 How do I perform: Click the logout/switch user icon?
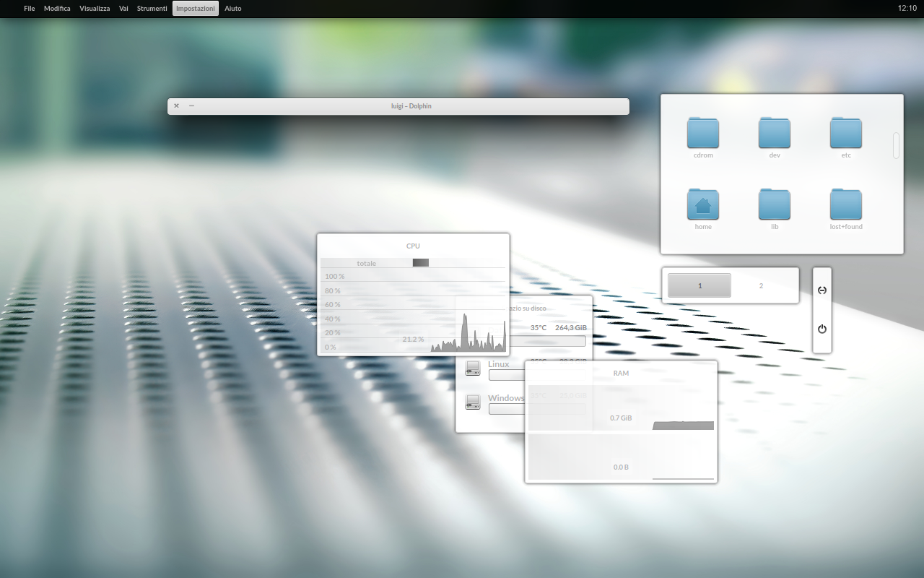[x=821, y=290]
